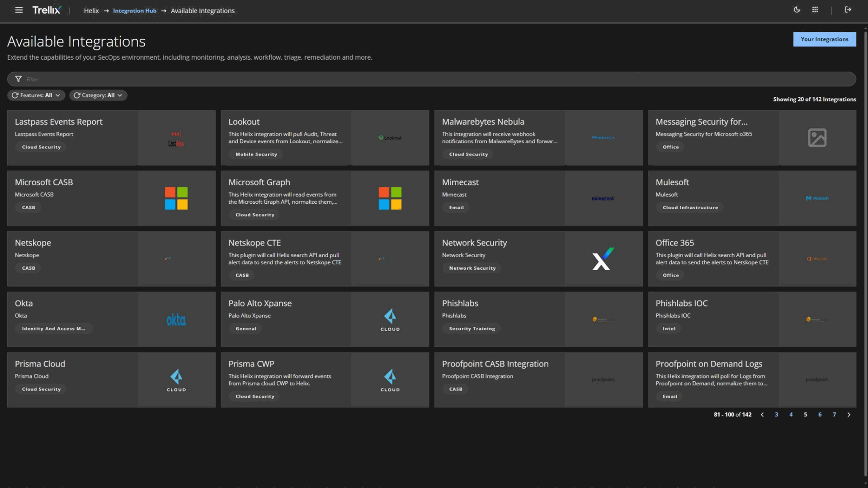This screenshot has width=868, height=488.
Task: Select Integration Hub breadcrumb link
Action: coord(134,11)
